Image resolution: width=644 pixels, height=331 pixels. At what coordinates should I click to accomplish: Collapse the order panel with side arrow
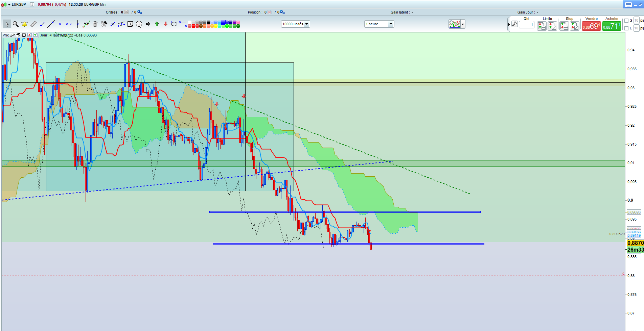coord(509,24)
